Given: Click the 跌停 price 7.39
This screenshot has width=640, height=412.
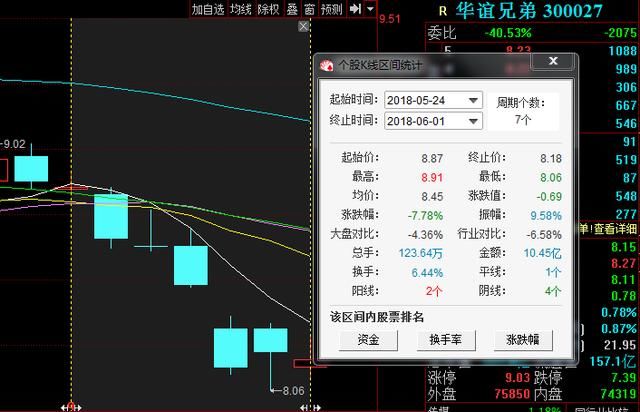Looking at the screenshot, I should coord(624,377).
